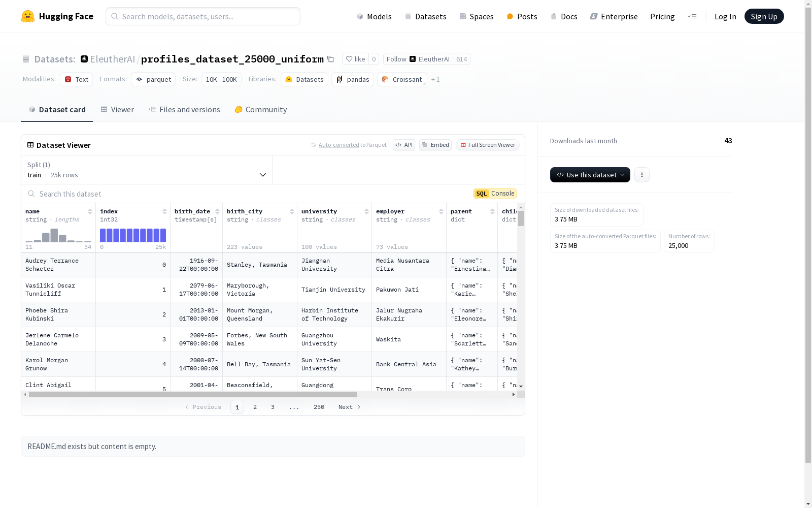
Task: Open the Files and versions tab
Action: (x=184, y=110)
